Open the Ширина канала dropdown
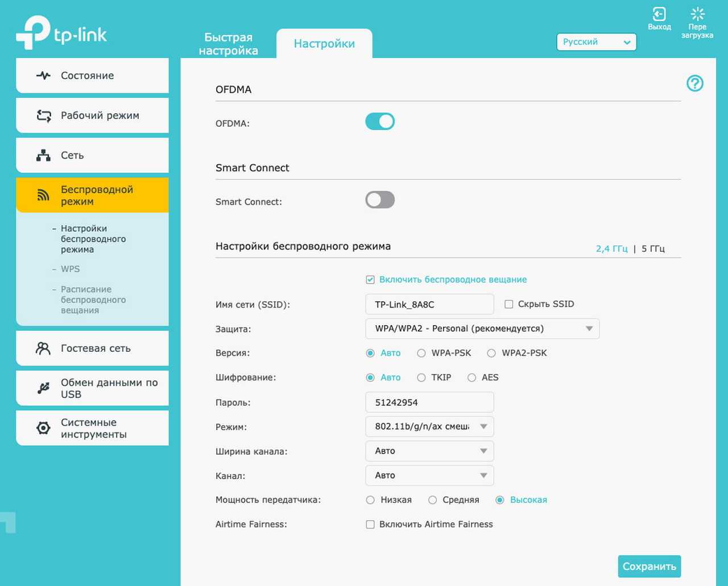The height and width of the screenshot is (586, 728). pos(429,451)
